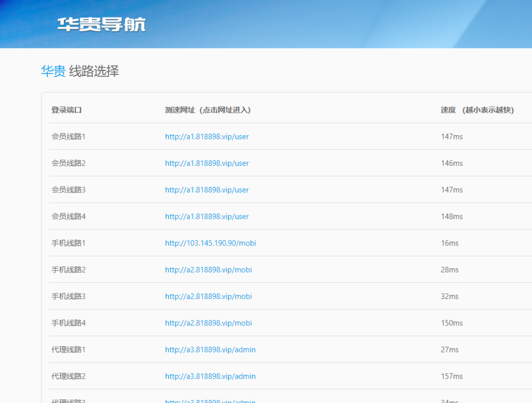Open the 会员线路3 speed test link

coord(207,189)
